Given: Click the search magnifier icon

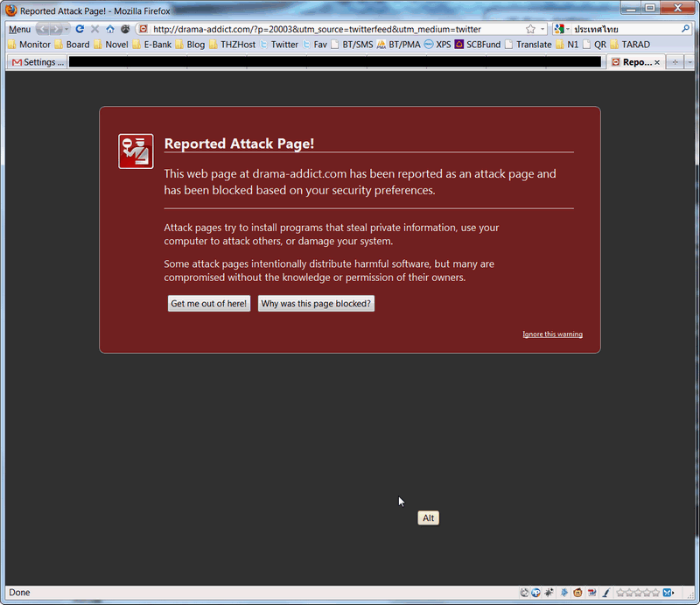Looking at the screenshot, I should pyautogui.click(x=685, y=29).
